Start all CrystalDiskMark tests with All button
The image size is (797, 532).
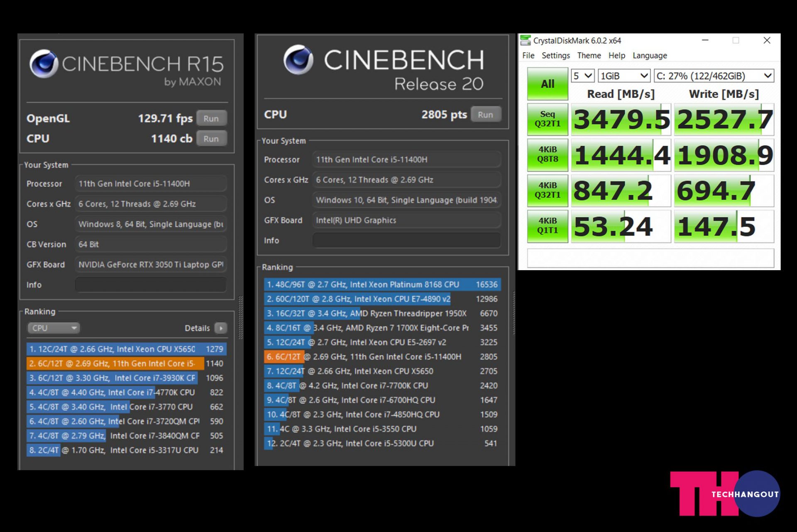548,84
